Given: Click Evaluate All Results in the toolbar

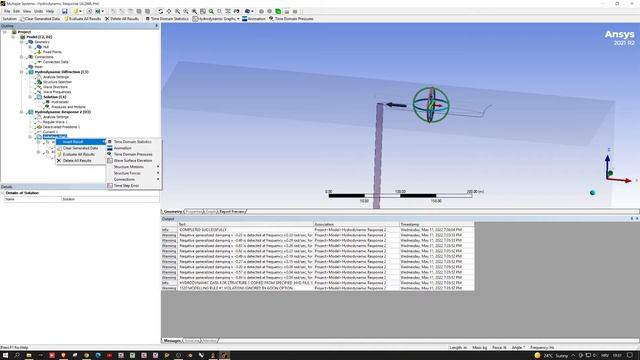Looking at the screenshot, I should coord(82,19).
